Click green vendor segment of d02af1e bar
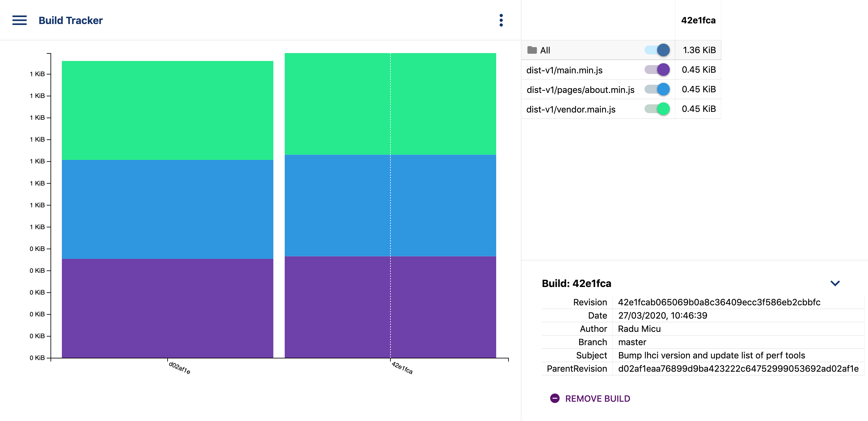Screen dimensions: 868x421 click(168, 110)
